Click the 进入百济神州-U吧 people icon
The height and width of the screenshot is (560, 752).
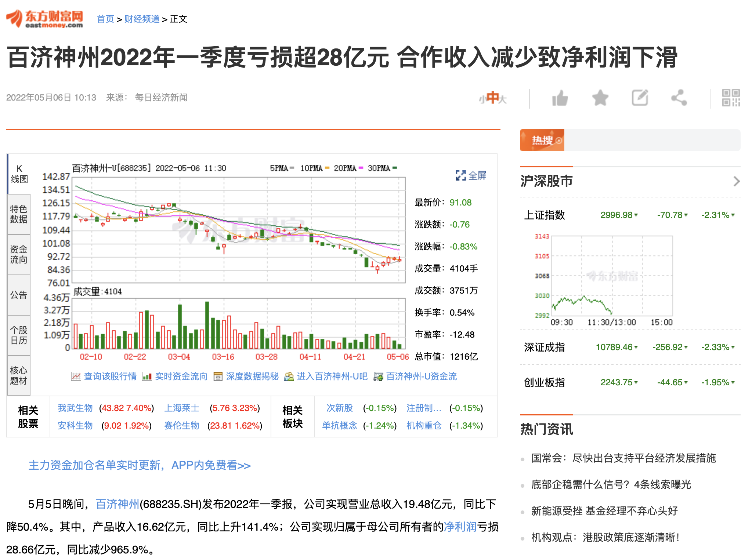289,377
